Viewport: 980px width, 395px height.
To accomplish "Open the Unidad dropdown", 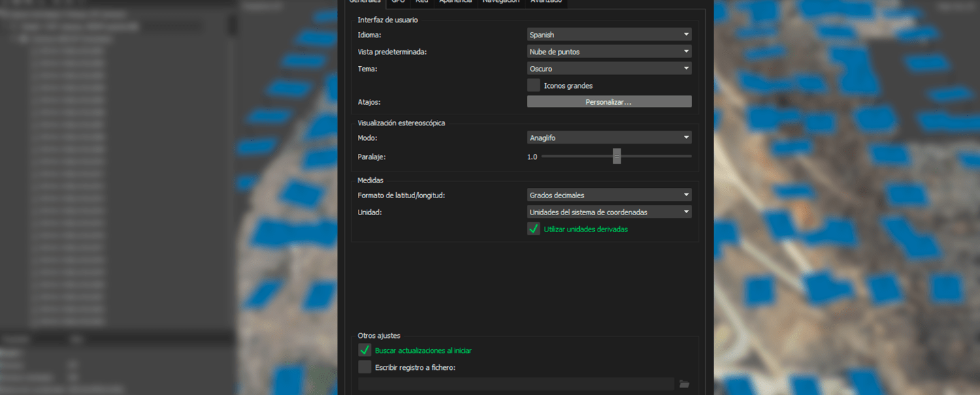I will point(609,212).
